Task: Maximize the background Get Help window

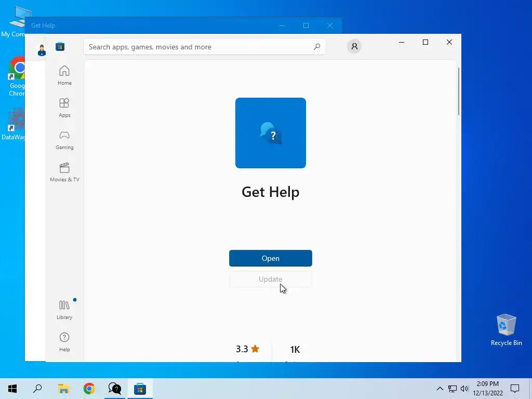Action: click(306, 25)
